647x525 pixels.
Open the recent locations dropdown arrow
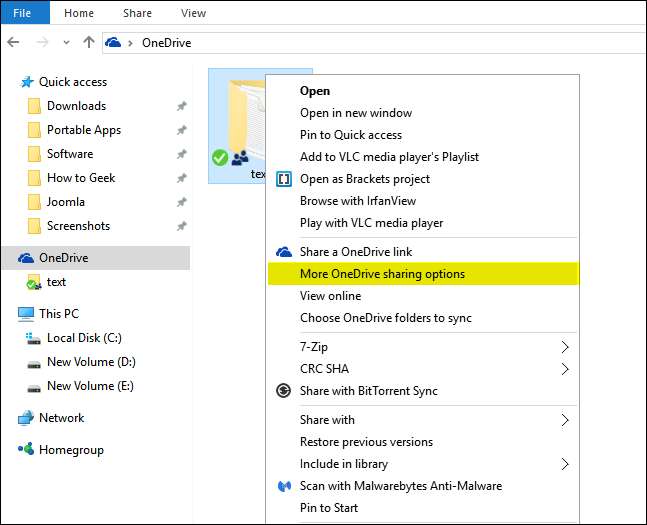tap(67, 43)
